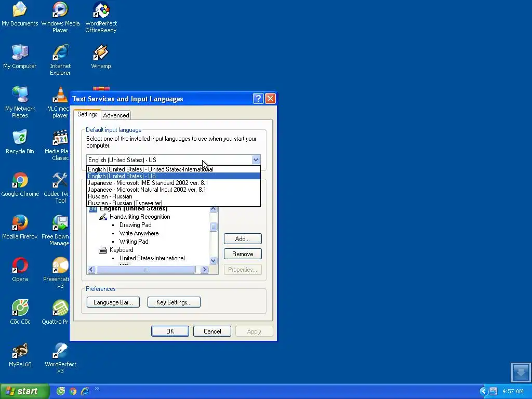This screenshot has height=399, width=532.
Task: Select Russian - Russian option
Action: pyautogui.click(x=174, y=196)
